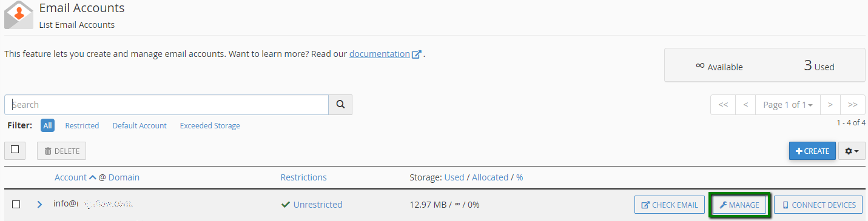The image size is (868, 221).
Task: Open Connect Devices for info@ account
Action: (x=818, y=205)
